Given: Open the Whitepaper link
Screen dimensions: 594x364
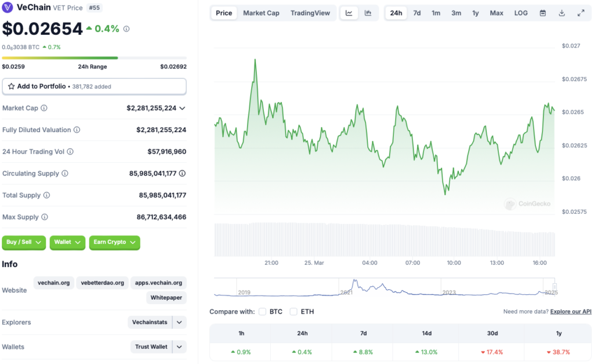Looking at the screenshot, I should click(x=166, y=298).
